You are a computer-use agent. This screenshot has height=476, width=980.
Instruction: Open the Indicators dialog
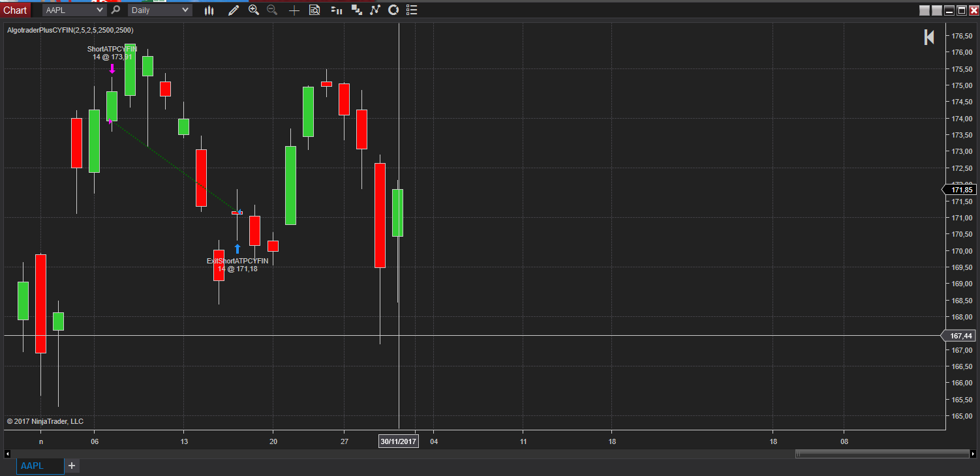pyautogui.click(x=375, y=10)
